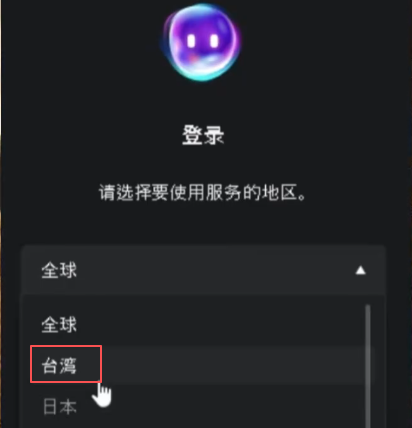This screenshot has width=412, height=428.
Task: Click the selected 全球 text in the combo box
Action: coord(59,270)
